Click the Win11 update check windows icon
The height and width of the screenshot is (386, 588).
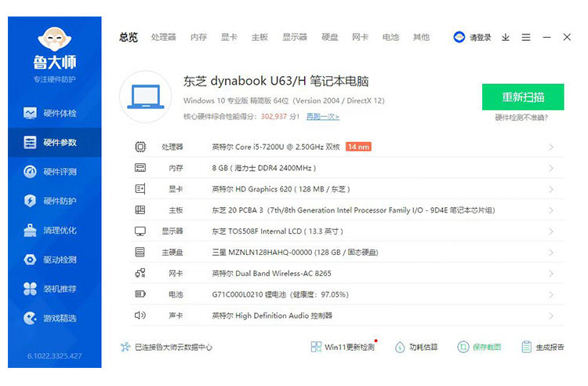[316, 347]
